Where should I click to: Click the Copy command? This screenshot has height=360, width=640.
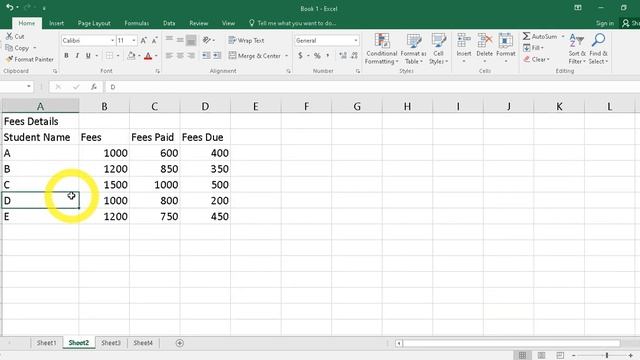click(x=18, y=48)
